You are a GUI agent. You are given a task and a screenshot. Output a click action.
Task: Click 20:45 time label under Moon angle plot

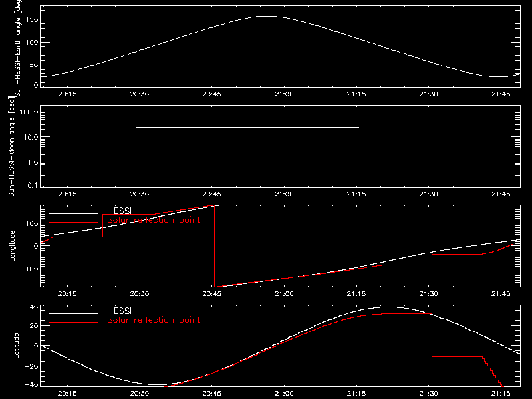pyautogui.click(x=211, y=194)
